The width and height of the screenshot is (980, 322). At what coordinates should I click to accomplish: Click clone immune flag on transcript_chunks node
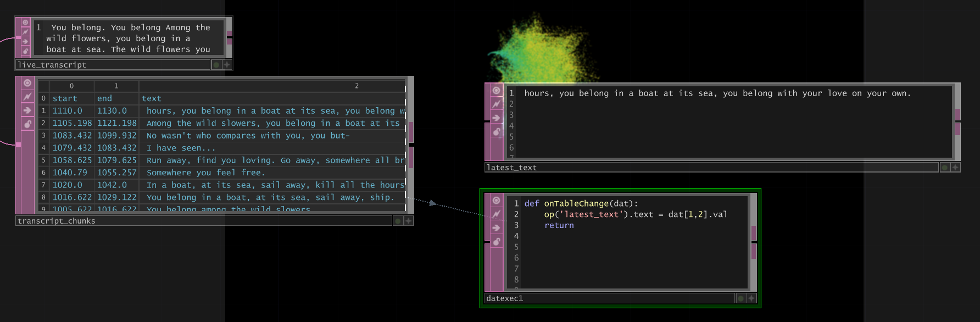(27, 97)
